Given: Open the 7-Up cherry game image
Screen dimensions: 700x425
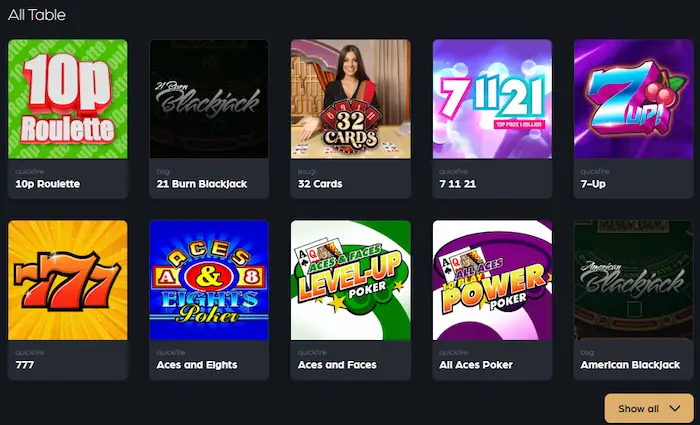Looking at the screenshot, I should coord(633,99).
